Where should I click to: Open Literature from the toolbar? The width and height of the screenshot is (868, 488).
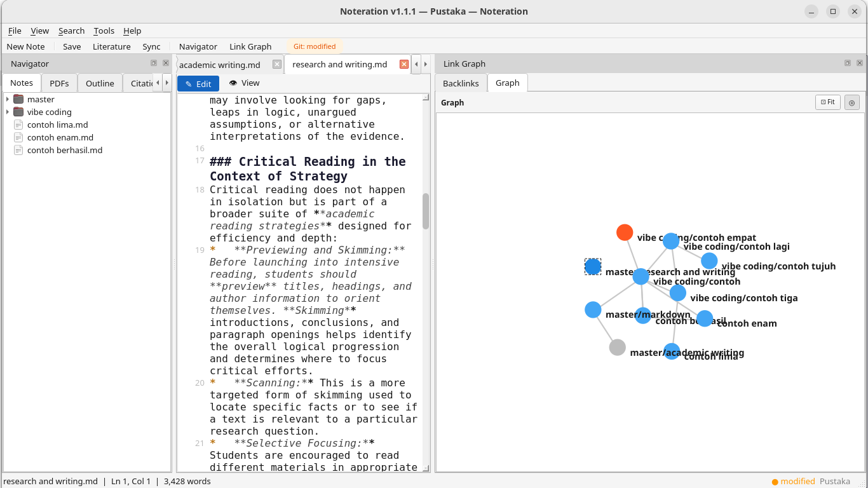pos(111,46)
